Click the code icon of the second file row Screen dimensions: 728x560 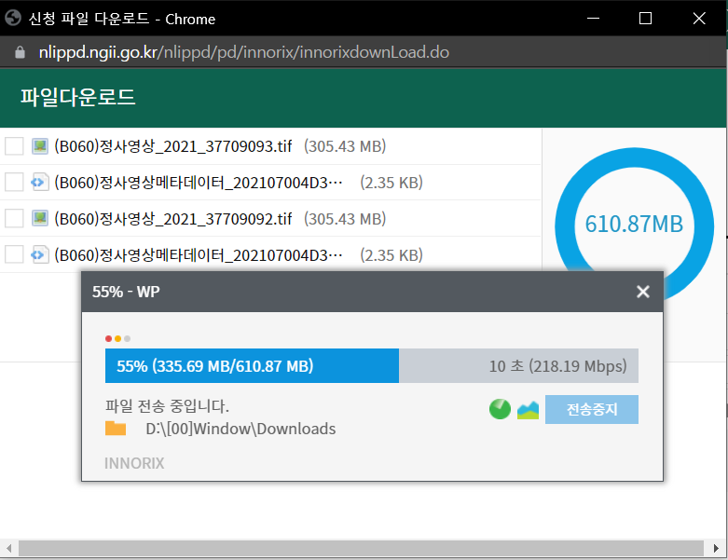40,183
